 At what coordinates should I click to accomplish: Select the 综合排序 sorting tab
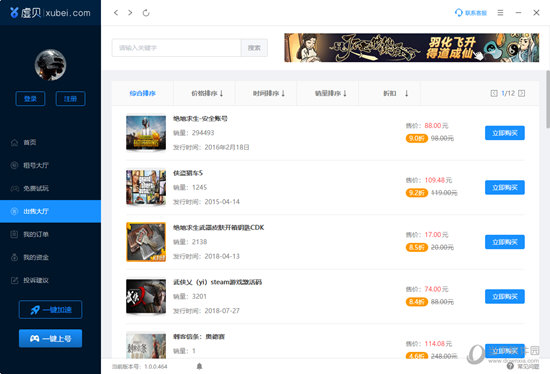(142, 93)
